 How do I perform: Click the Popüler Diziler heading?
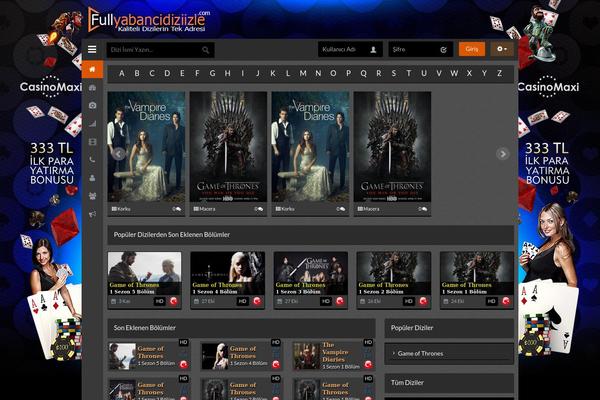[412, 328]
